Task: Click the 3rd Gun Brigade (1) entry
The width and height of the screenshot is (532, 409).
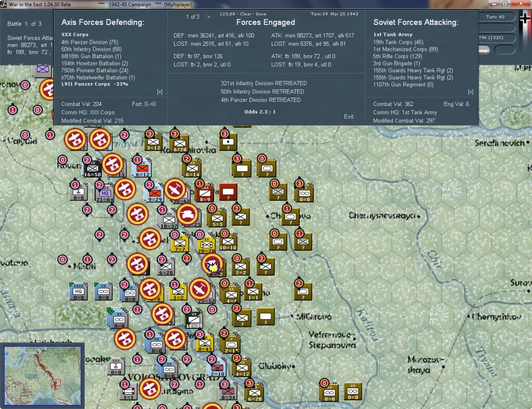Action: click(396, 63)
